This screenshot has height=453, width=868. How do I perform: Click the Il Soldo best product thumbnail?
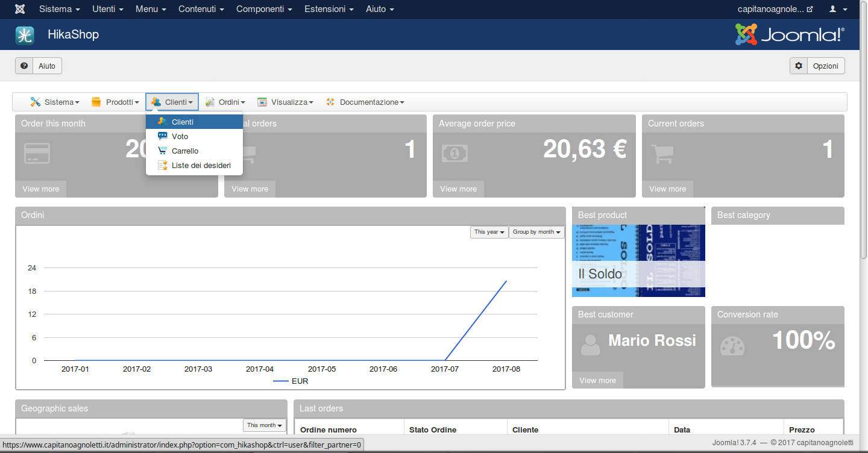(x=638, y=261)
